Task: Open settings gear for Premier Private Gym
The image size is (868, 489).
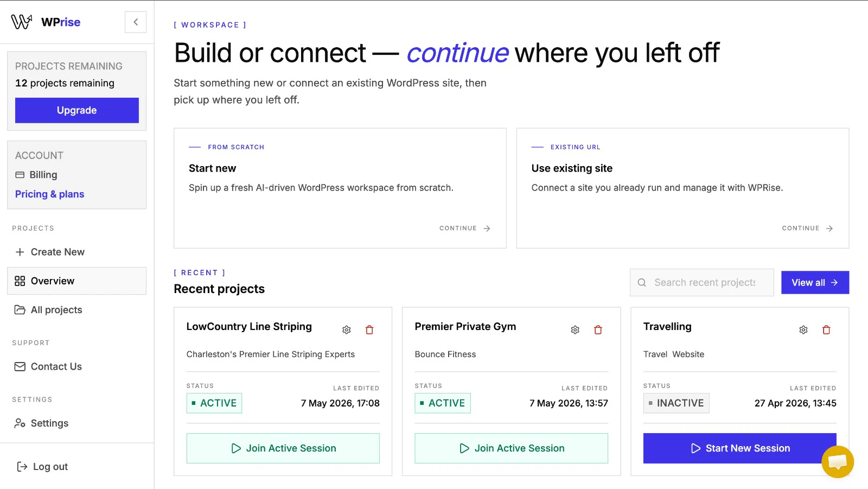Action: tap(575, 330)
